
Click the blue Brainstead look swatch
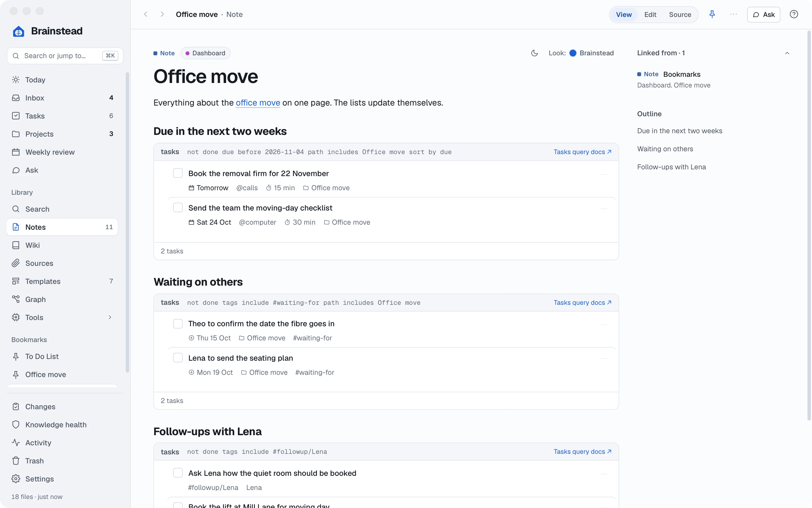point(573,53)
